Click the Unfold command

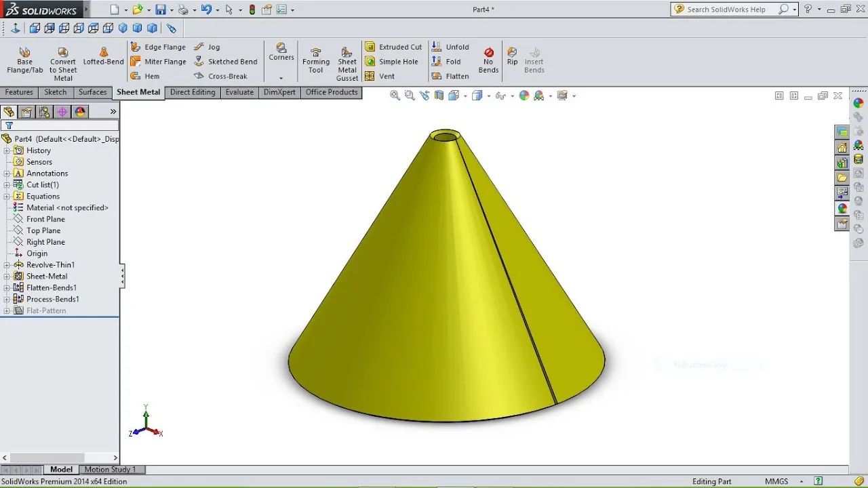tap(450, 47)
